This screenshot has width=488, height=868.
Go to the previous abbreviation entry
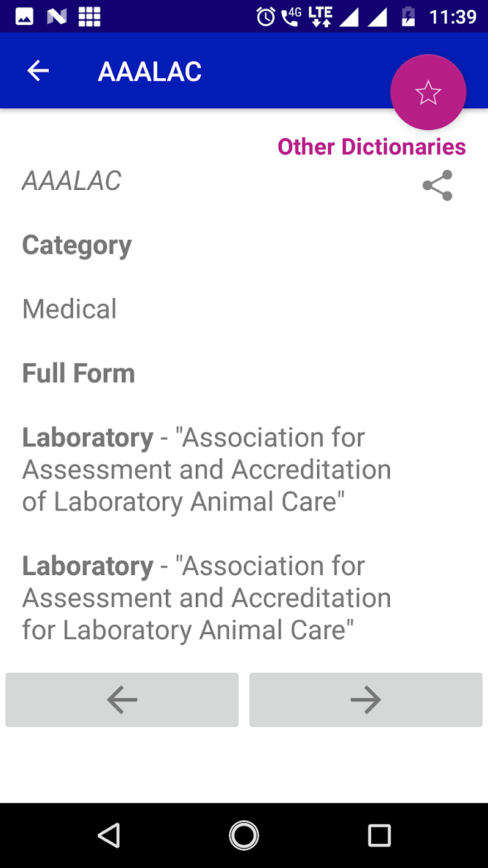pos(122,700)
